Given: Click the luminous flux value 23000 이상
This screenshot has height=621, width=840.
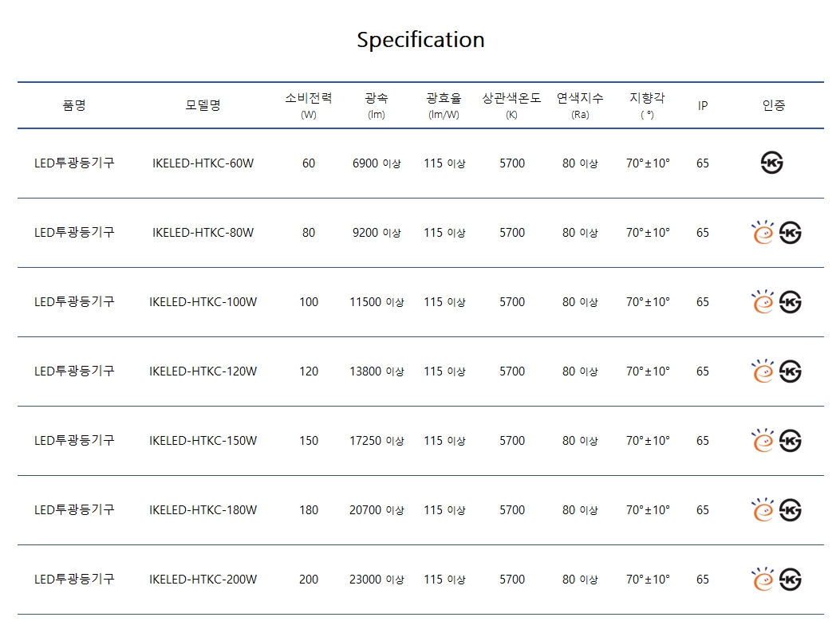Looking at the screenshot, I should click(377, 580).
